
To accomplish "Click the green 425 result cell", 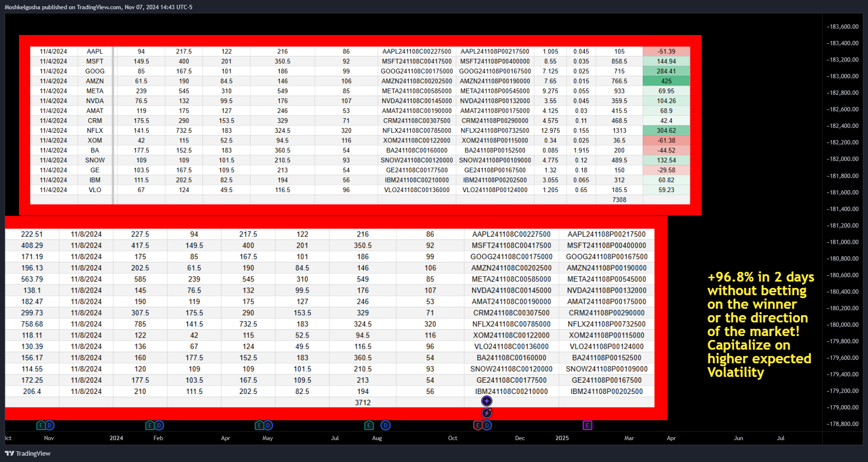I will click(666, 81).
